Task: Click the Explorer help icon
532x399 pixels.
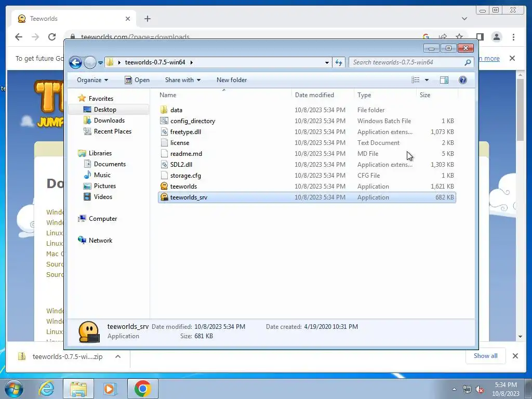Action: (462, 80)
